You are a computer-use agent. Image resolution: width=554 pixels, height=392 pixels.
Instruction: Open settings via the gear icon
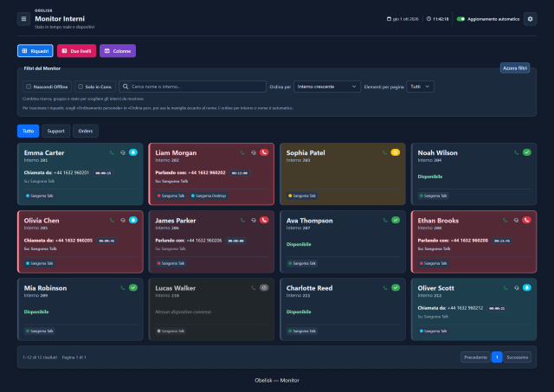[x=530, y=19]
